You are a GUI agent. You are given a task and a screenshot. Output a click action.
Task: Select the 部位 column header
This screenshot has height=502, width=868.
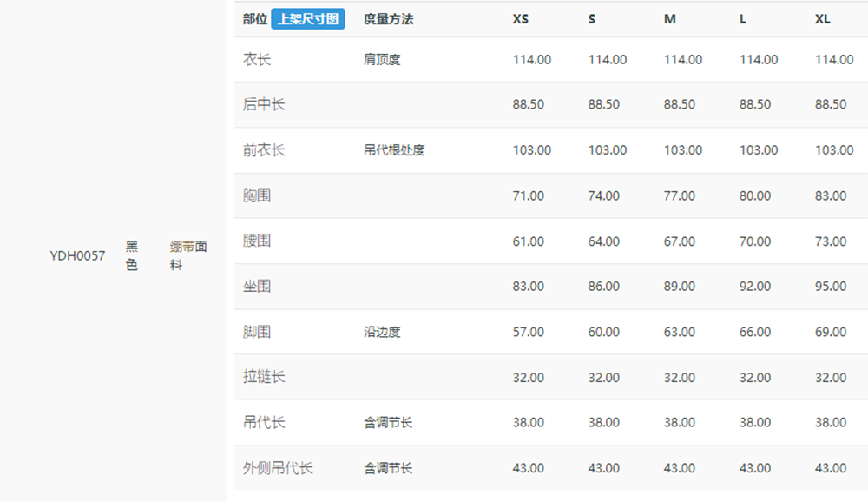[x=254, y=19]
